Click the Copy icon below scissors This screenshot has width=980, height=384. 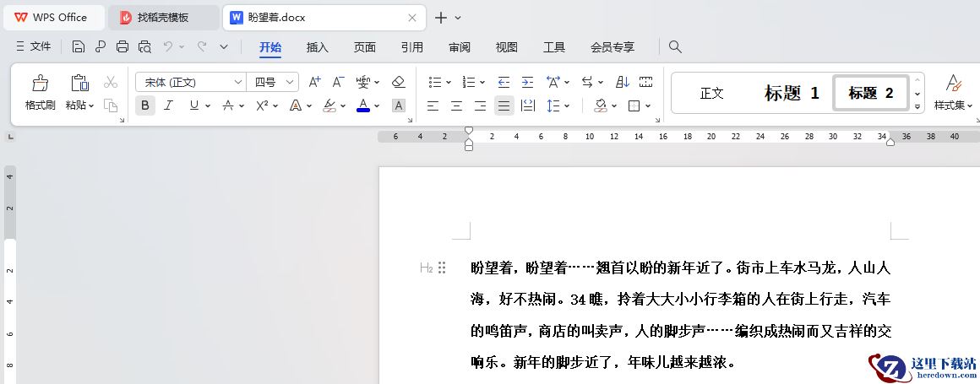click(x=111, y=105)
